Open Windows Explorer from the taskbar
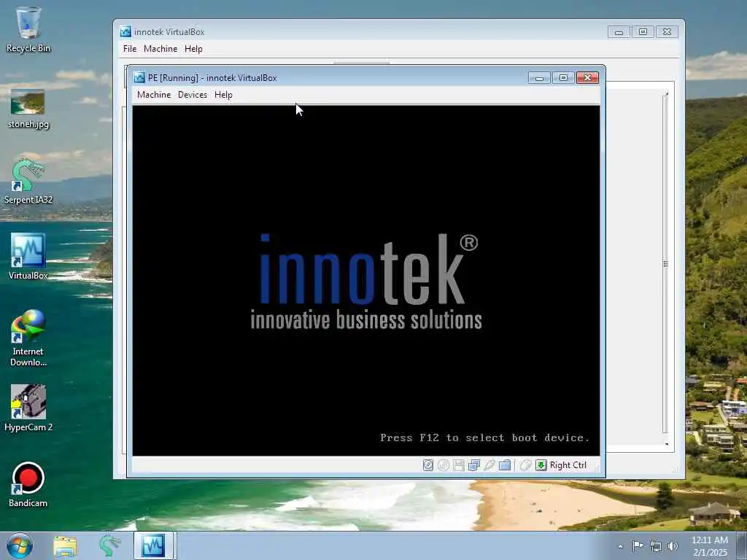The height and width of the screenshot is (560, 747). tap(65, 545)
